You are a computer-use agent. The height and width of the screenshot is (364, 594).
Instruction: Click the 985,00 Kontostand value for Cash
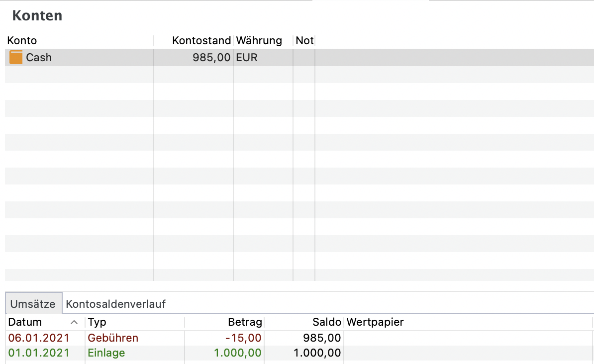pos(211,58)
